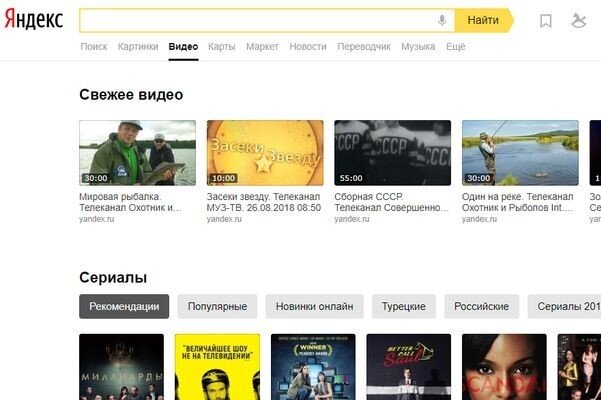Viewport: 601px width, 400px height.
Task: Open the Засеки звезду МУЗ-ТВ title link
Action: point(264,202)
